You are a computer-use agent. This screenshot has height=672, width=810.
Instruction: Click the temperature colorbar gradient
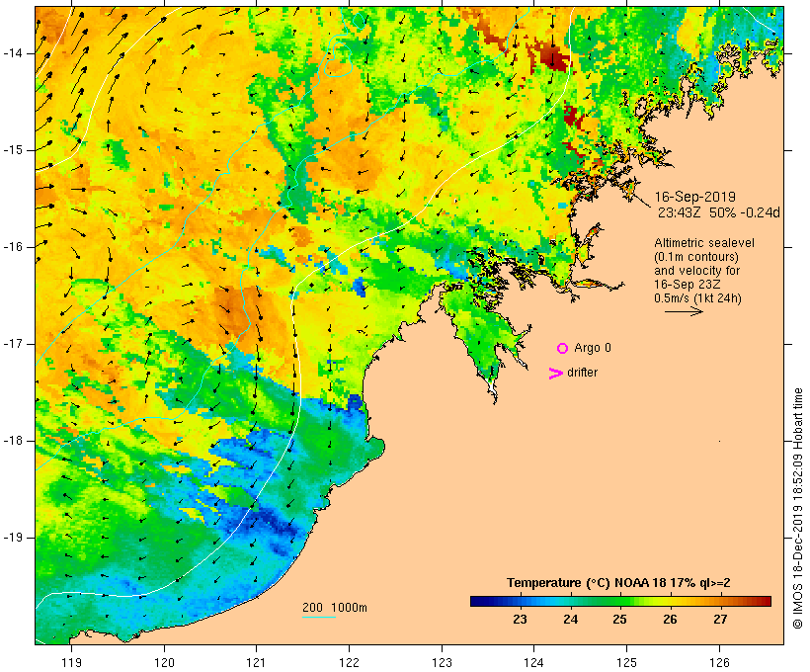click(620, 601)
